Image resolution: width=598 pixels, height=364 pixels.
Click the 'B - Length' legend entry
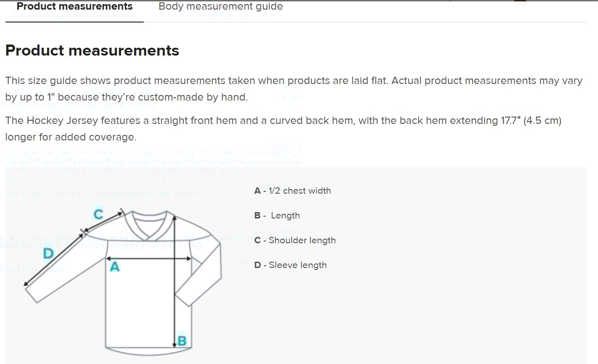(x=277, y=215)
